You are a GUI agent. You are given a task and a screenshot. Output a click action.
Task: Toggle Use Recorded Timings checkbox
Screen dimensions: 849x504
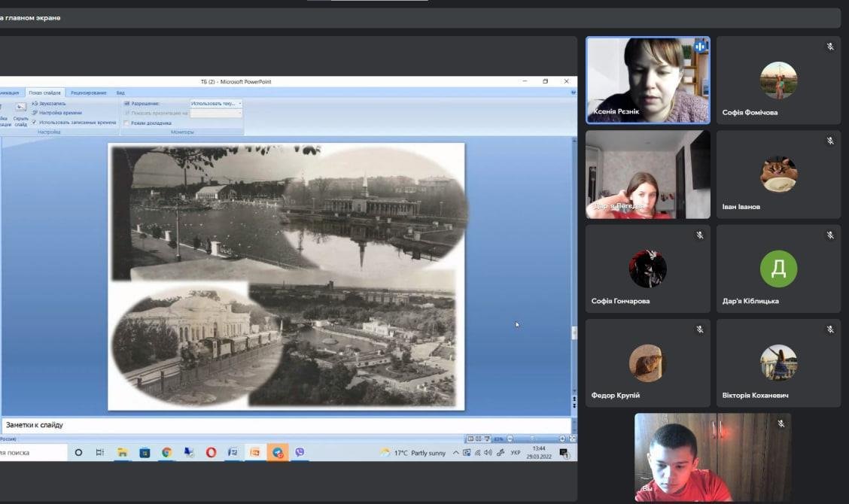point(34,123)
